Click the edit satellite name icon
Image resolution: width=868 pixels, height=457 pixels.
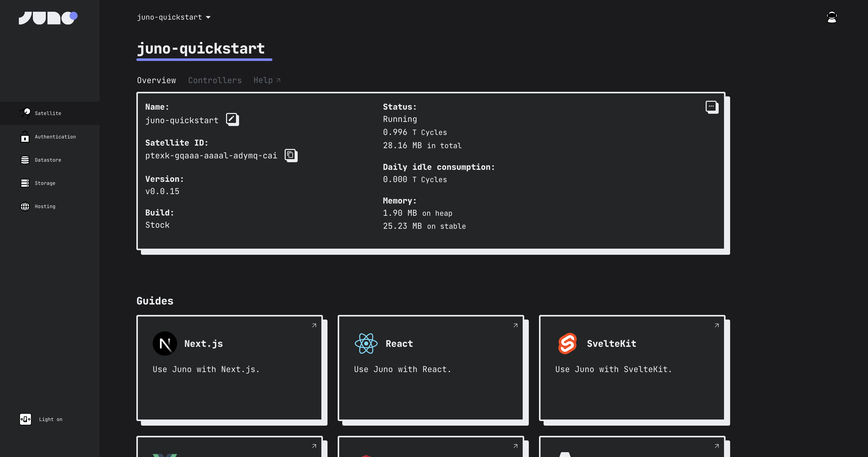(x=231, y=119)
